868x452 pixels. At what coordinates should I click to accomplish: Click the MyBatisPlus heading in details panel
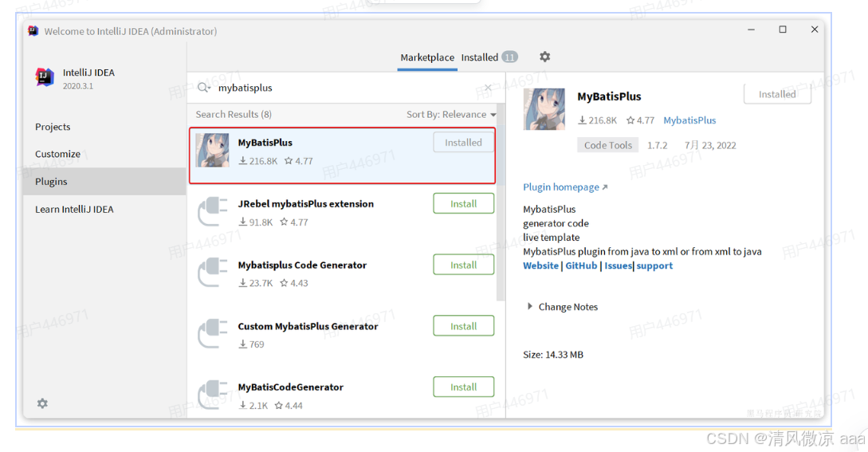(609, 96)
